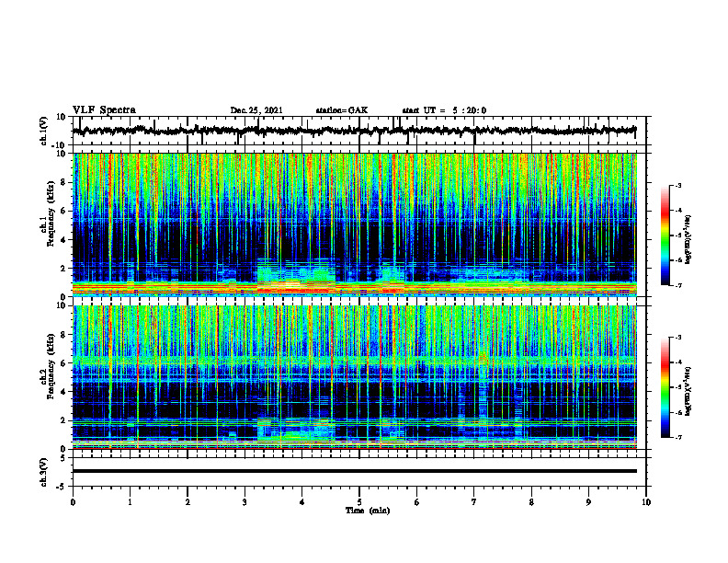
Task: Click the ch.1 color bar log(PSD) unit label
Action: [688, 239]
